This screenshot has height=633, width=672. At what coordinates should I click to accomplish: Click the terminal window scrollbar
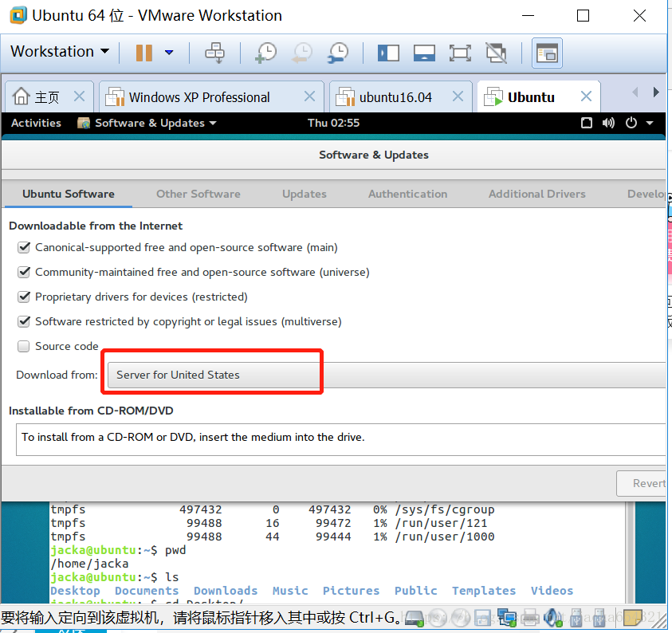[x=630, y=552]
